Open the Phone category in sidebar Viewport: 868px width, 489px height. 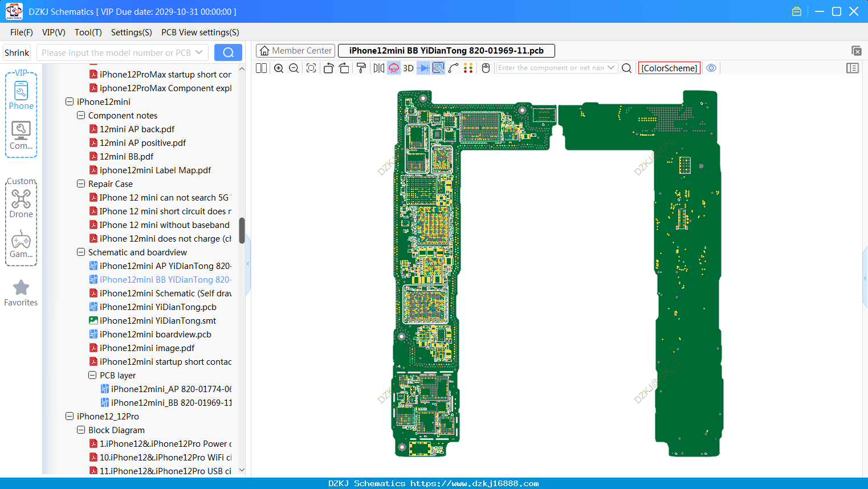[21, 95]
